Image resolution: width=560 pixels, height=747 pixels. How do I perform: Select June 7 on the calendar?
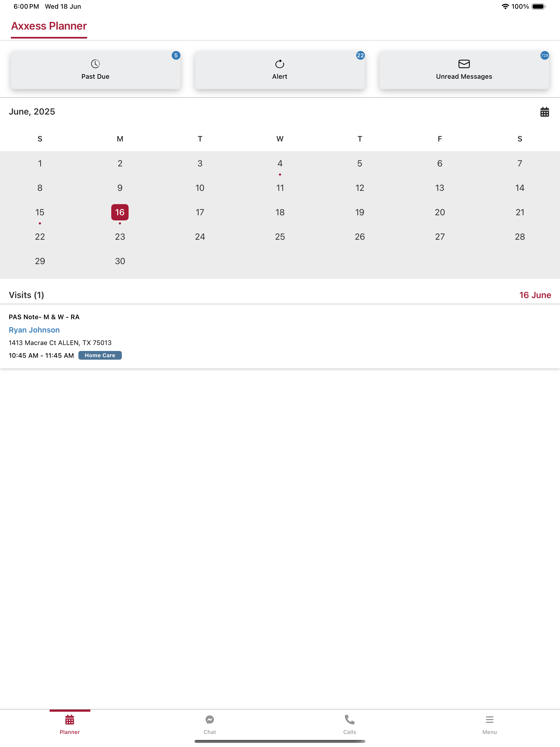click(520, 163)
